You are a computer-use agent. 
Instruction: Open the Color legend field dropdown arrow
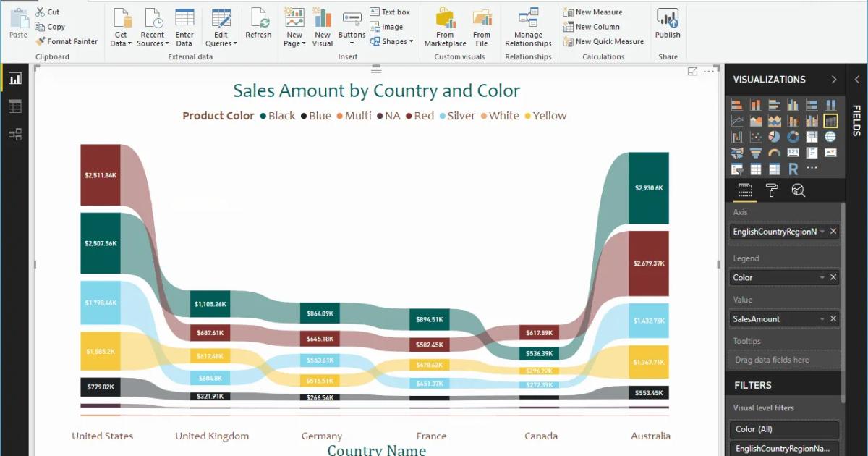(x=822, y=277)
